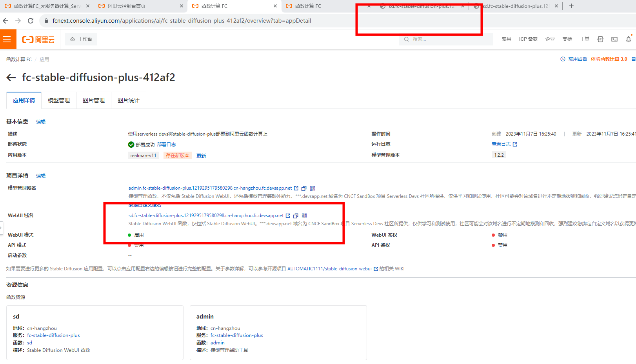The width and height of the screenshot is (636, 364).
Task: Click the creation time 2023年11月7日 16:25:40
Action: point(531,134)
